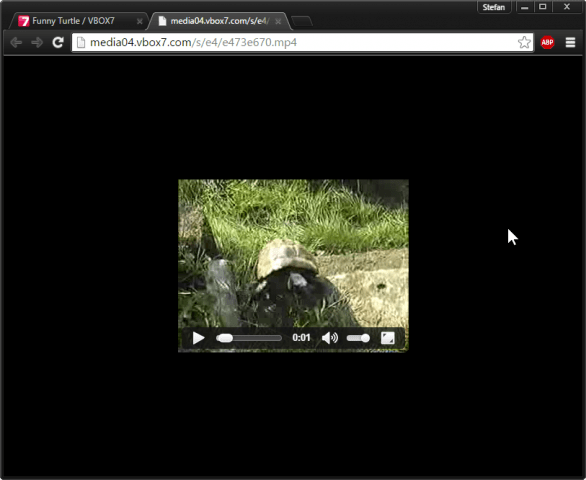Screen dimensions: 586x480
Task: Click the volume slider in the player
Action: [x=358, y=338]
